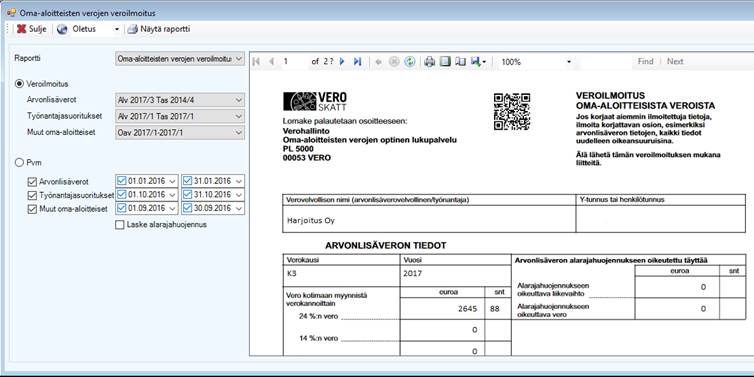Toggle the 30.09.2016 date checkbox
This screenshot has width=754, height=377.
[x=188, y=208]
